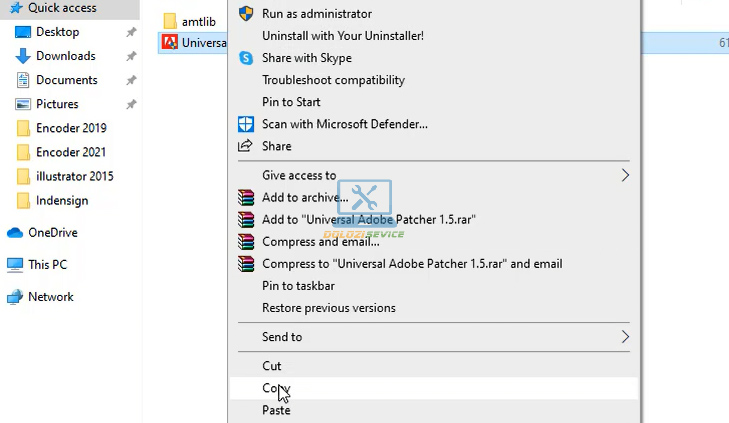The width and height of the screenshot is (729, 423).
Task: Click the Skype icon beside Share with Skype
Action: [x=246, y=58]
